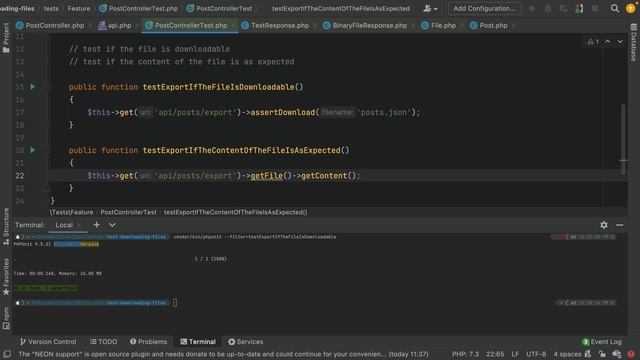Image resolution: width=640 pixels, height=360 pixels.
Task: Switch to PostController.php tab
Action: coord(50,25)
